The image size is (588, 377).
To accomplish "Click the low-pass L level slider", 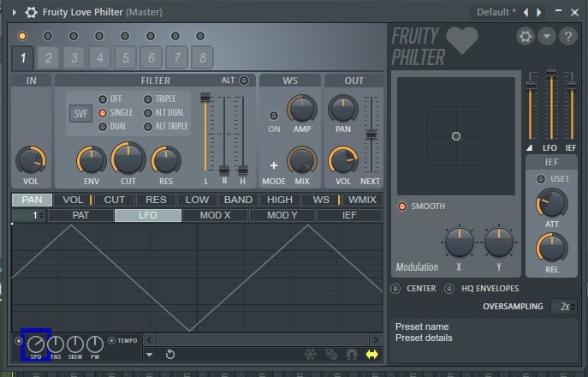I will tap(205, 134).
